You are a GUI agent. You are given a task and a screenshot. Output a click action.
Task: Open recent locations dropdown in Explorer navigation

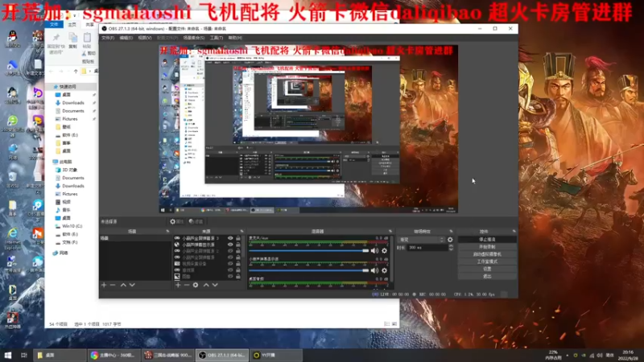[68, 71]
